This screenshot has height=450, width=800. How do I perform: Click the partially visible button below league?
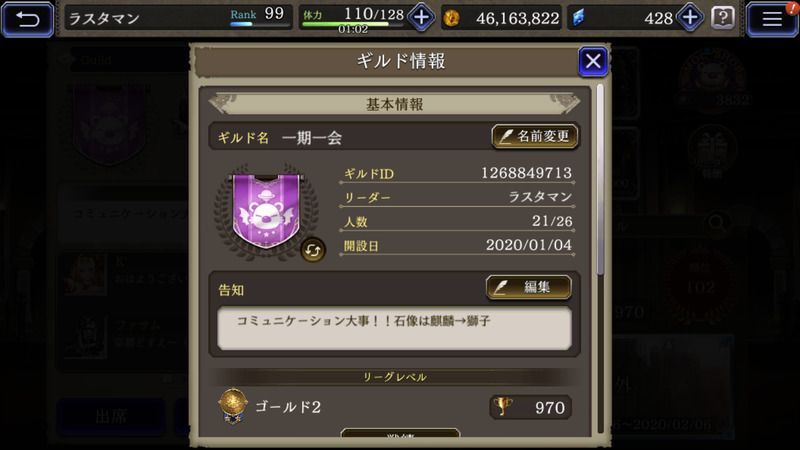tap(401, 433)
